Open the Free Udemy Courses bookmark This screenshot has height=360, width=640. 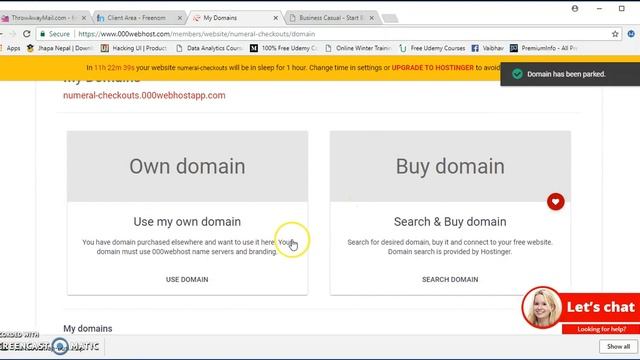point(432,48)
